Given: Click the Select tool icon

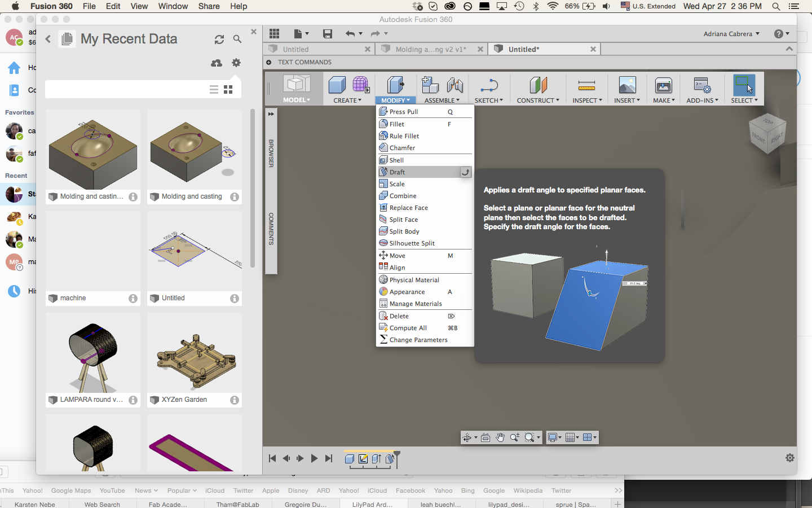Looking at the screenshot, I should (x=744, y=85).
